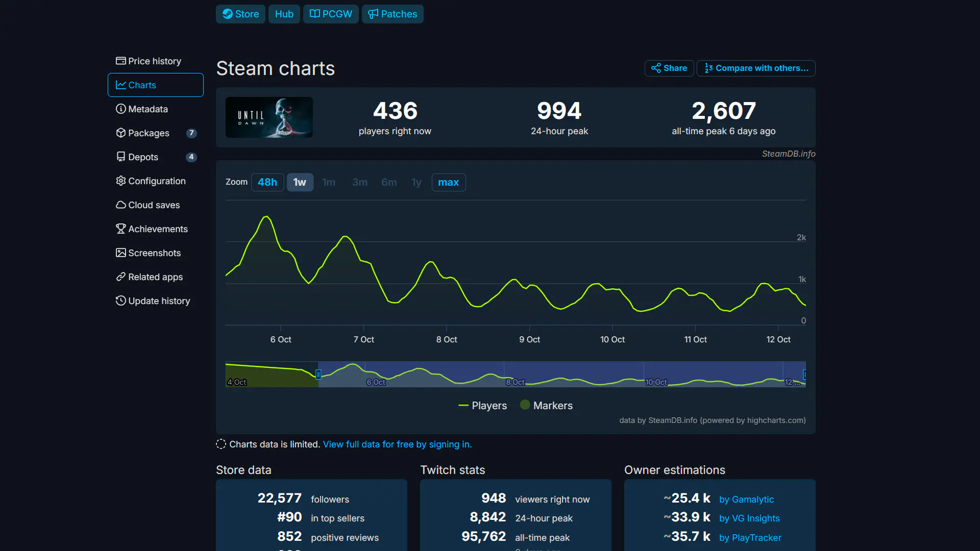Click the 2,607 all-time peak value
The width and height of the screenshot is (980, 551).
pos(724,111)
